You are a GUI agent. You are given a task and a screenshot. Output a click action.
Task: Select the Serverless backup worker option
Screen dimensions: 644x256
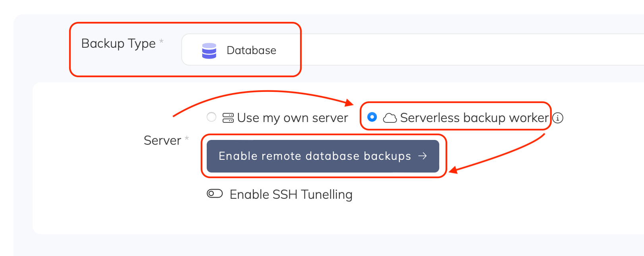(x=372, y=118)
